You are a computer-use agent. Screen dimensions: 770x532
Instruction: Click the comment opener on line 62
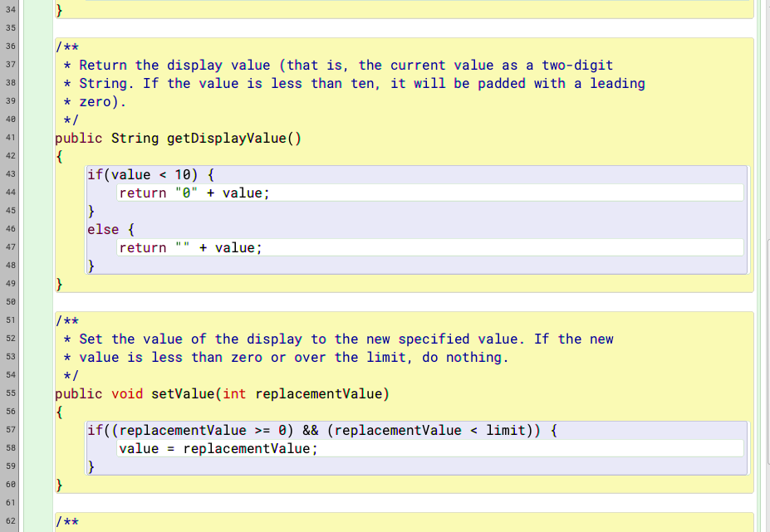click(x=65, y=521)
